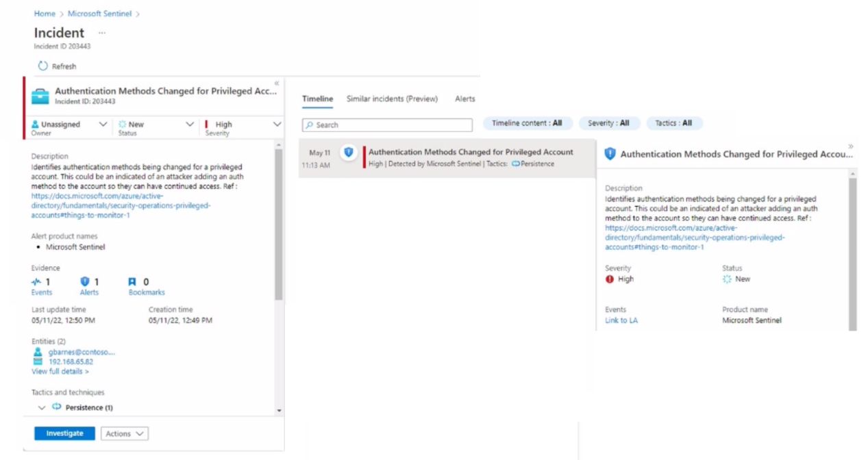Click the search magnifier icon
Viewport: 868px width, 460px height.
(310, 125)
